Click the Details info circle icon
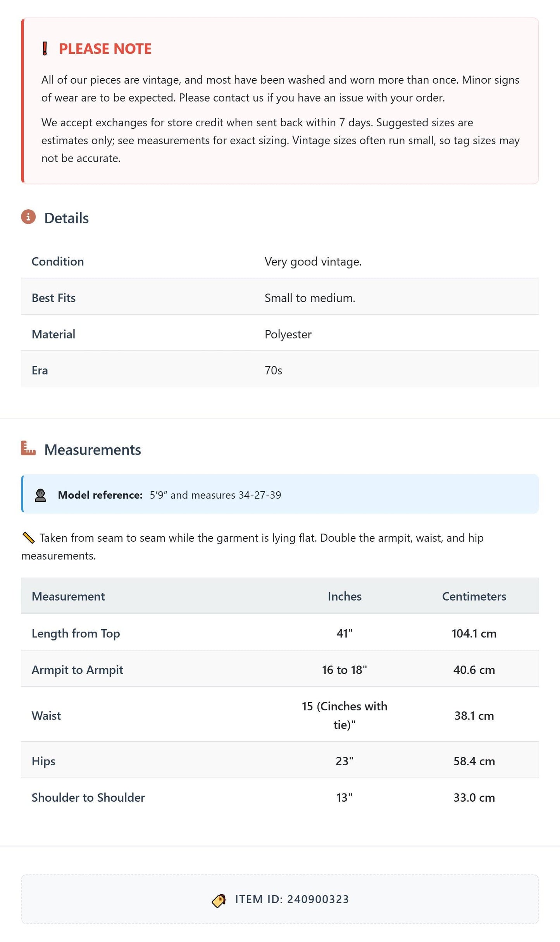This screenshot has width=560, height=942. click(28, 217)
